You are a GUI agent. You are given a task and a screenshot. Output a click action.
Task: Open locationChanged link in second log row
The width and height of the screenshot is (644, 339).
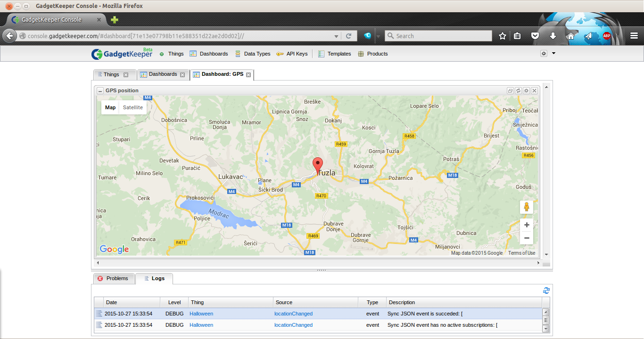(293, 325)
